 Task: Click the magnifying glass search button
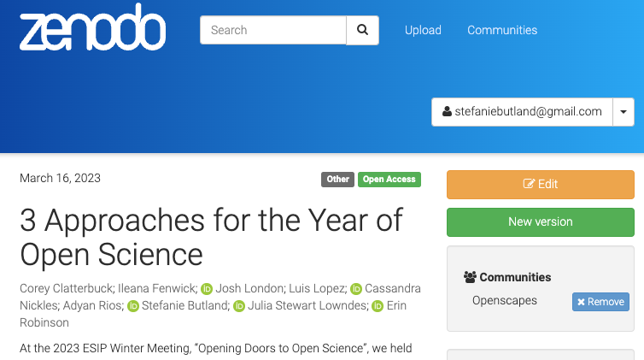tap(362, 30)
